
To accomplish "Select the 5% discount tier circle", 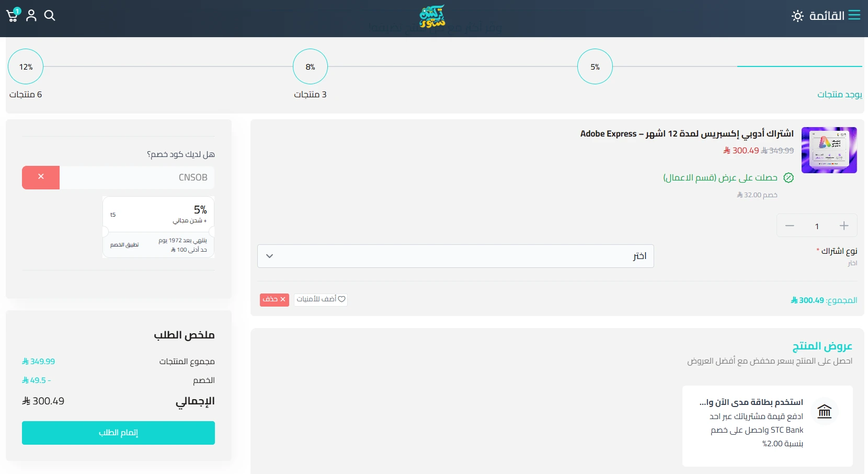I will click(595, 66).
